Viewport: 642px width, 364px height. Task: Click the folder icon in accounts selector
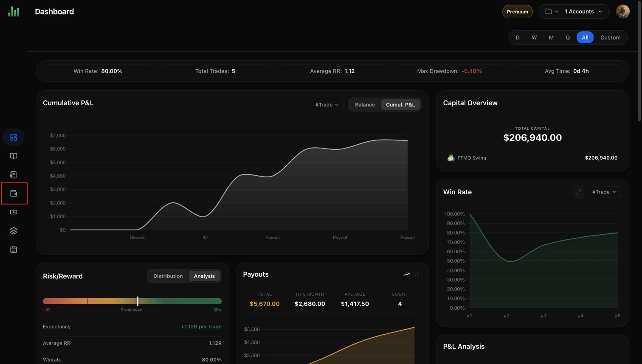549,11
